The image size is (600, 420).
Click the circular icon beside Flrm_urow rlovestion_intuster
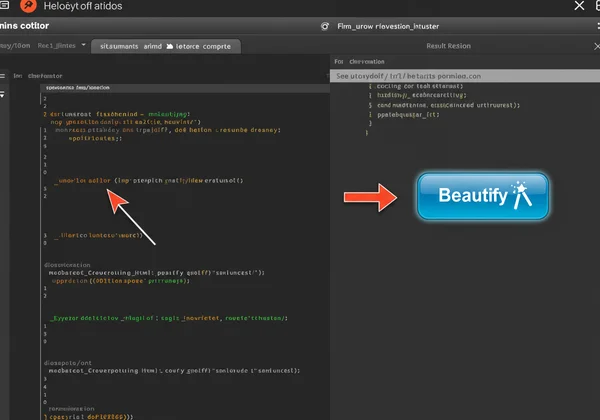324,26
